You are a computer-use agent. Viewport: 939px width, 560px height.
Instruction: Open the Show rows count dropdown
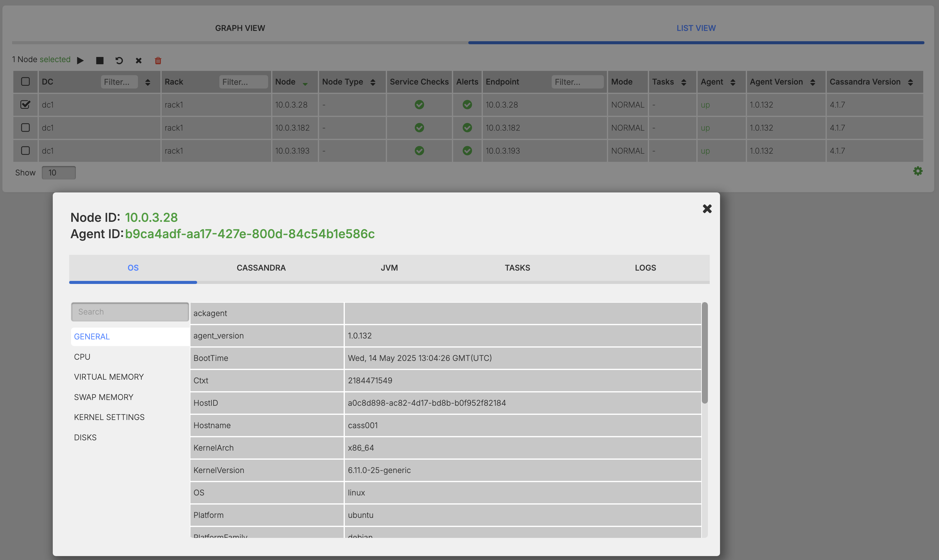click(x=59, y=172)
